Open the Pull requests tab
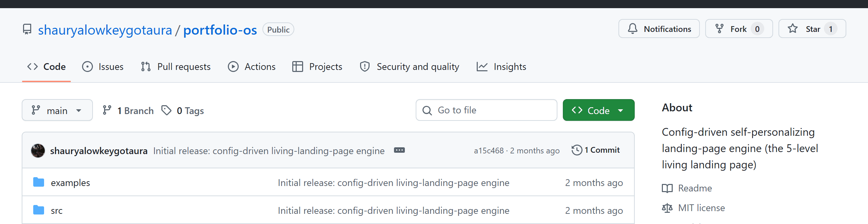Image resolution: width=868 pixels, height=224 pixels. coord(176,67)
